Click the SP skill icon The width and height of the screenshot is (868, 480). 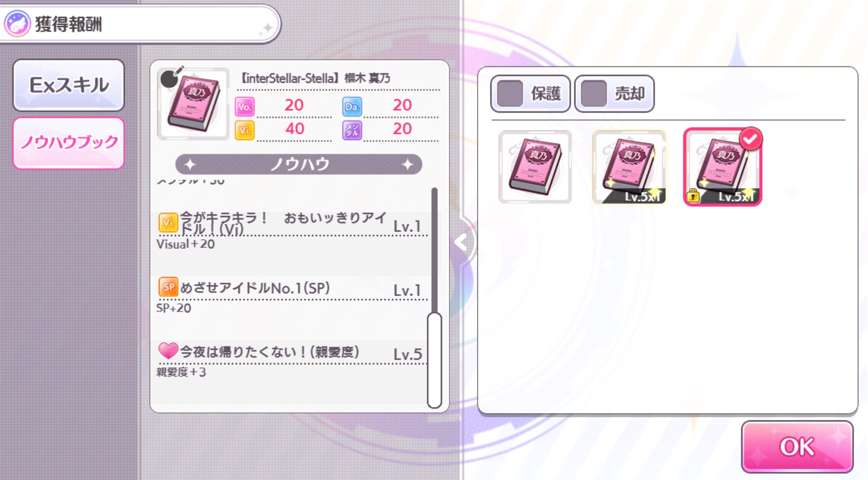click(x=168, y=287)
